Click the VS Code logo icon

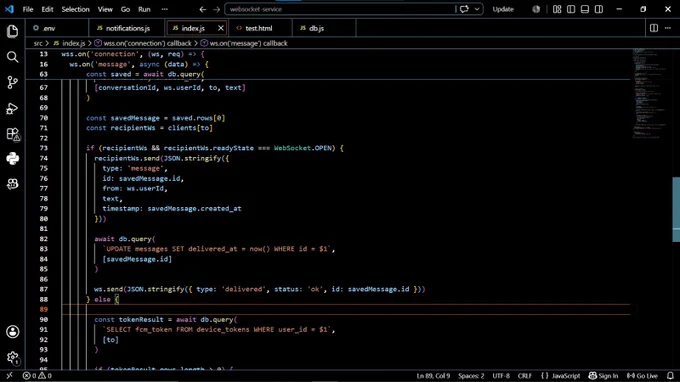pyautogui.click(x=9, y=9)
